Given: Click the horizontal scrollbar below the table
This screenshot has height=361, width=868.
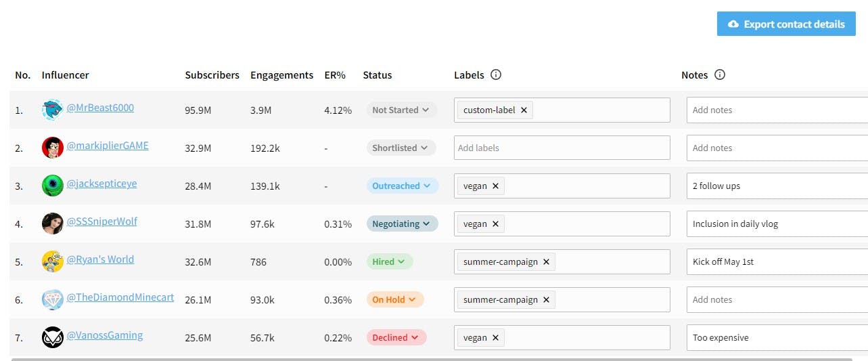Looking at the screenshot, I should point(433,359).
